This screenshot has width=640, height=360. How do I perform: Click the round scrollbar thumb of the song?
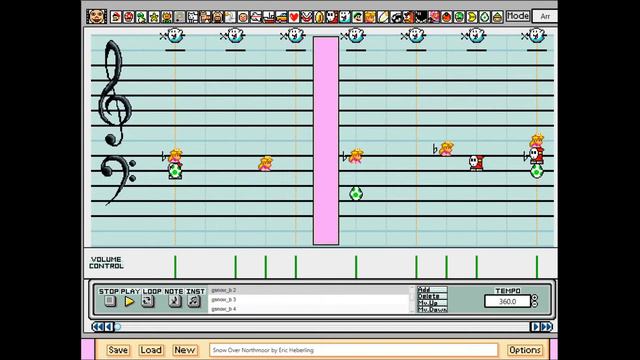(118, 327)
